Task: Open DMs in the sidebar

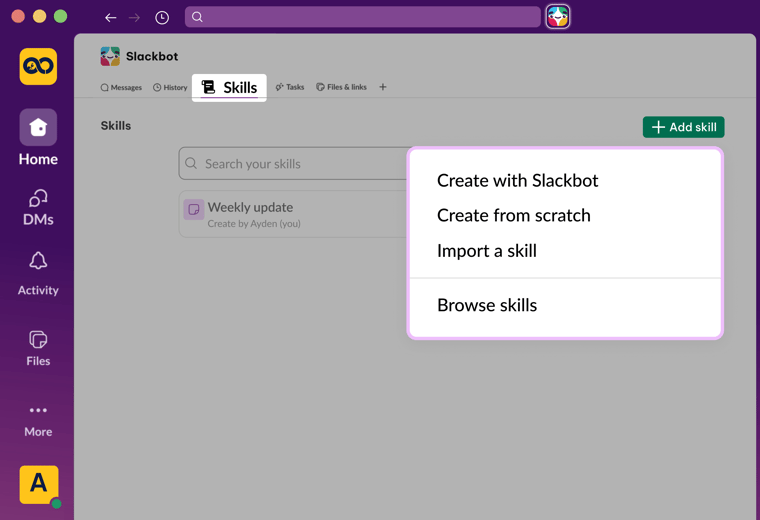Action: click(38, 207)
